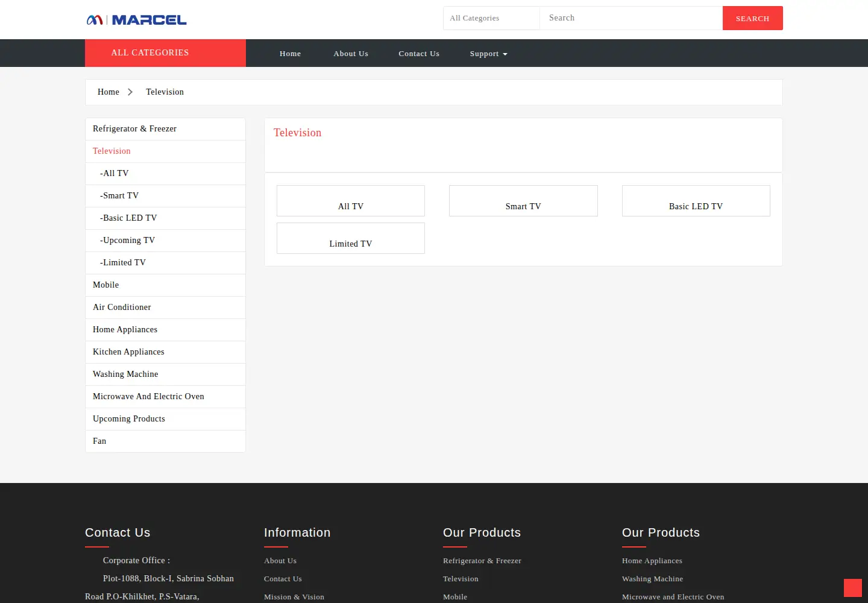Click footer Television link
Image resolution: width=868 pixels, height=603 pixels.
point(461,579)
